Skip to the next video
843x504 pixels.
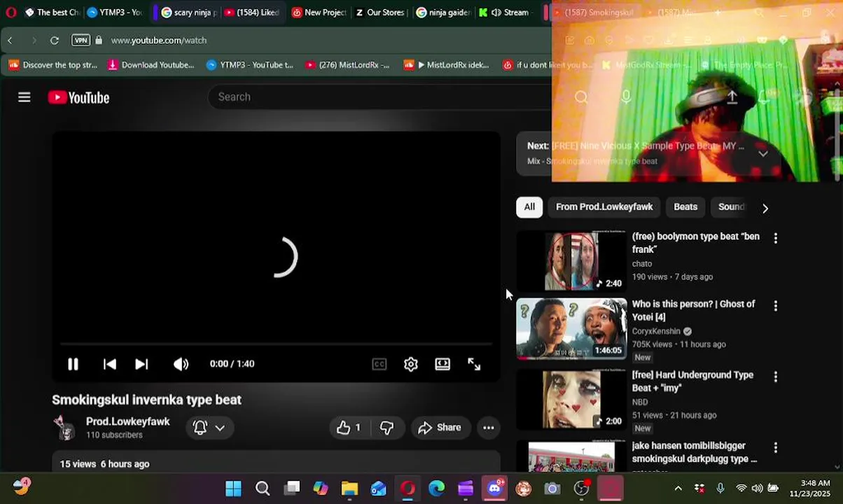point(141,364)
